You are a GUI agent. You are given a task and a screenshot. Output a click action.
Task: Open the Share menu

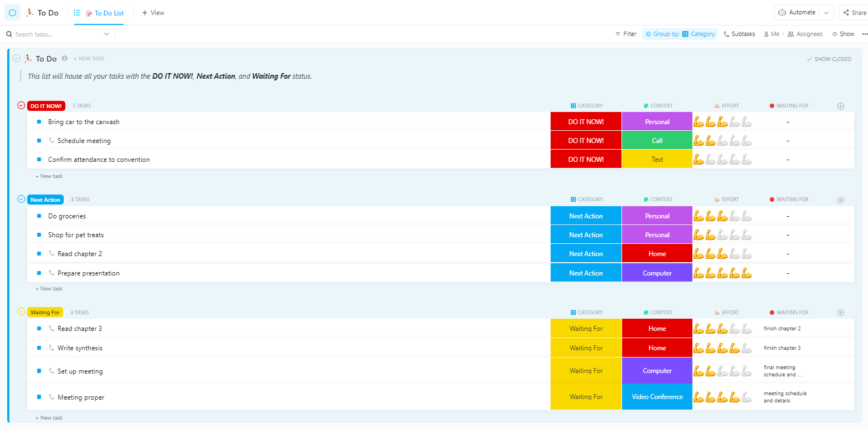click(x=854, y=12)
